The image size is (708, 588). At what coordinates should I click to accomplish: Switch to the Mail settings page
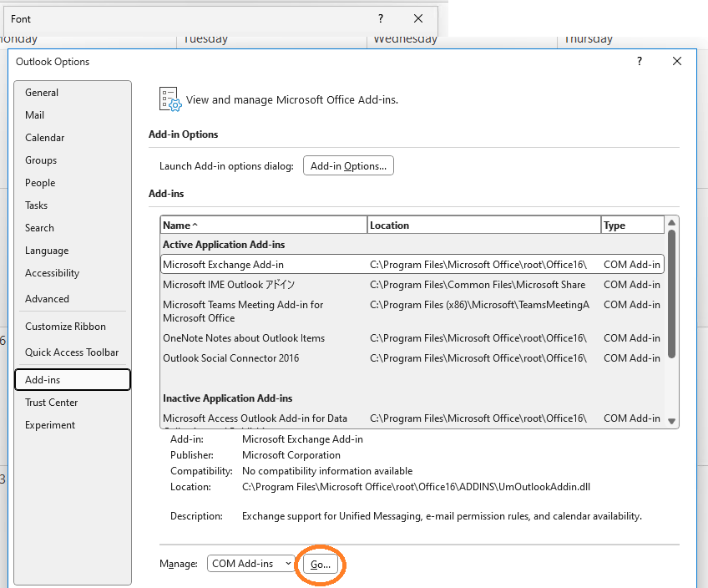click(x=34, y=114)
